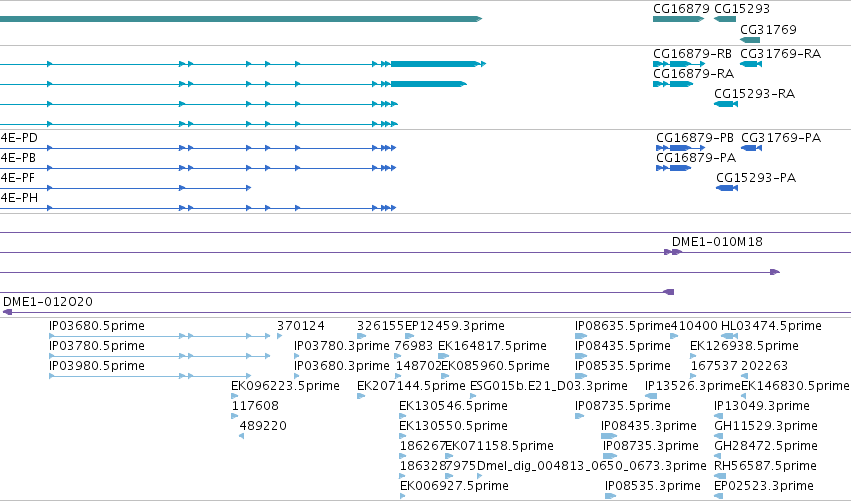Screen dimensions: 851x501
Task: Select EST label IP08435.5prime
Action: click(x=623, y=346)
